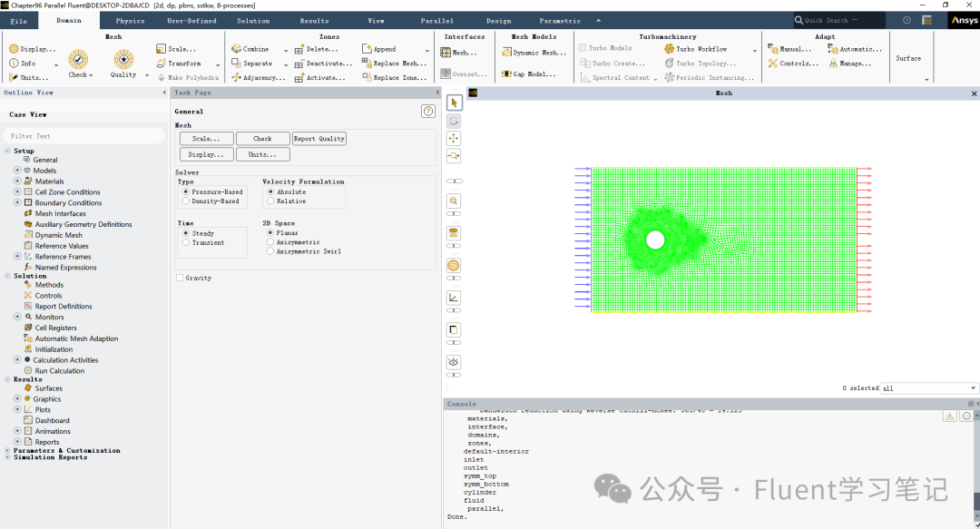Image resolution: width=980 pixels, height=529 pixels.
Task: Enable the Gravity checkbox
Action: coord(180,278)
